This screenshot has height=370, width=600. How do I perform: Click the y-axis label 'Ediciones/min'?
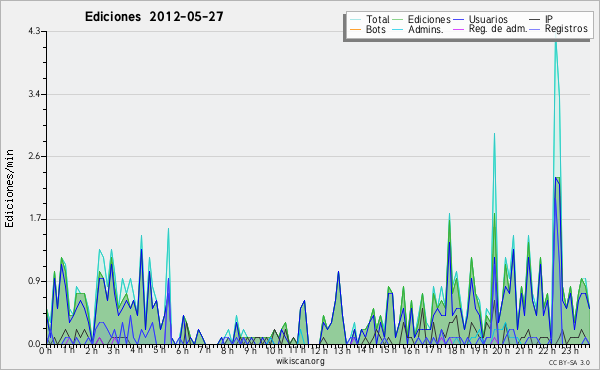9,188
